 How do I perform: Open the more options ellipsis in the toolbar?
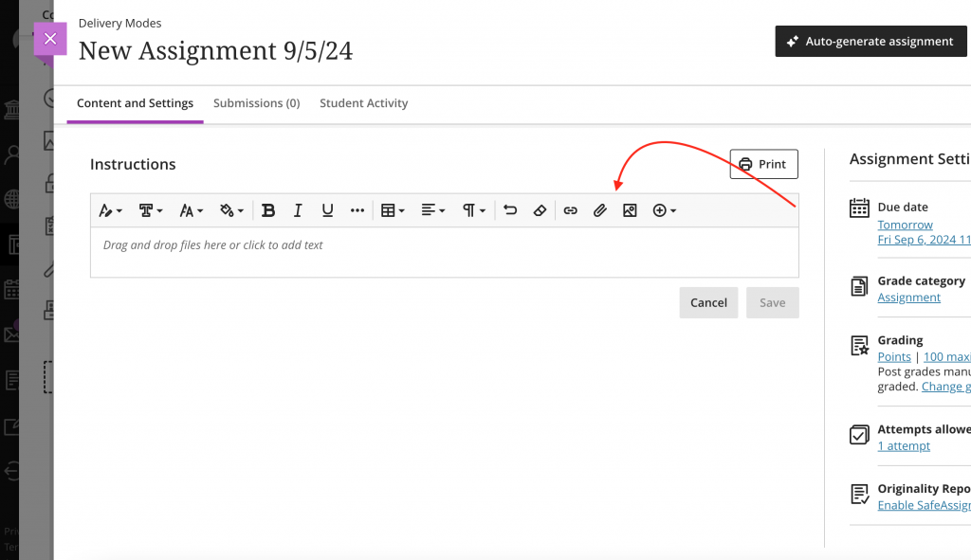[357, 209]
